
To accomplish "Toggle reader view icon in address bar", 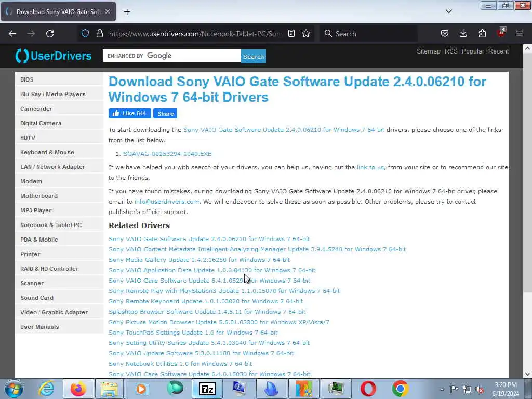I will click(x=291, y=33).
